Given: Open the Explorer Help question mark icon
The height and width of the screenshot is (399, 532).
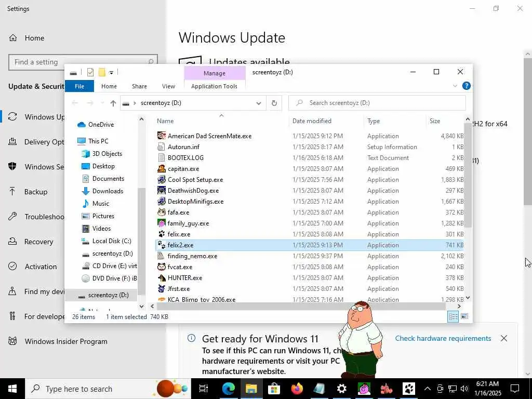Looking at the screenshot, I should pyautogui.click(x=467, y=86).
